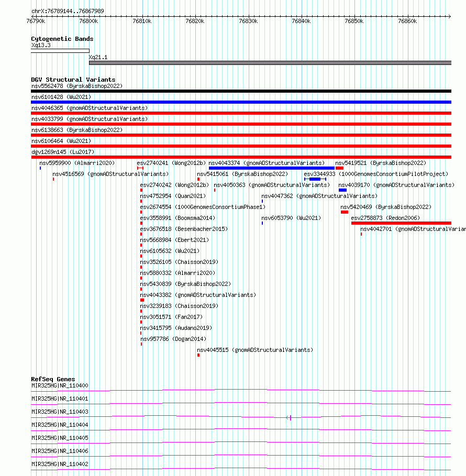Select the blue nsv4039170 variant bar
466x476 pixels.
tap(343, 190)
